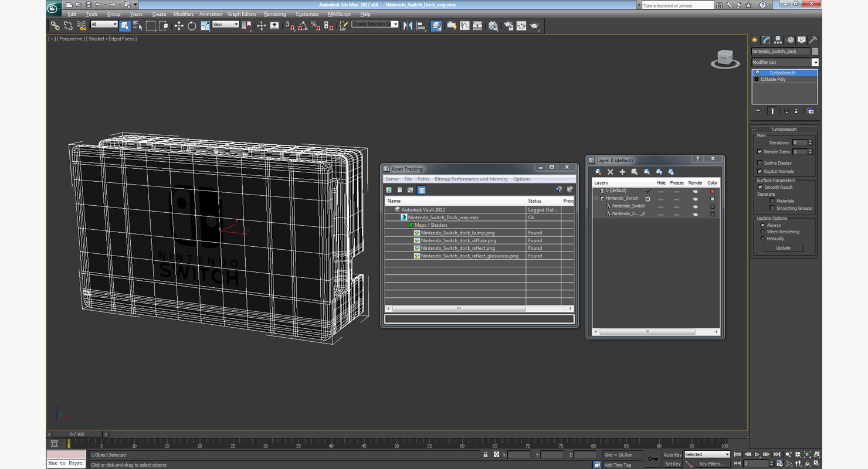The height and width of the screenshot is (469, 868).
Task: Change the 0 (default) layer color swatch
Action: [x=713, y=191]
